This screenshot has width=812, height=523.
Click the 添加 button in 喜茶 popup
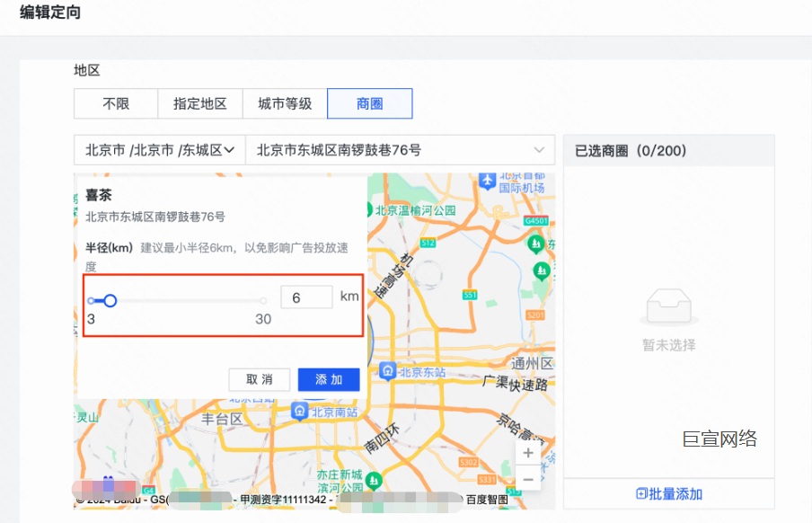pyautogui.click(x=329, y=379)
